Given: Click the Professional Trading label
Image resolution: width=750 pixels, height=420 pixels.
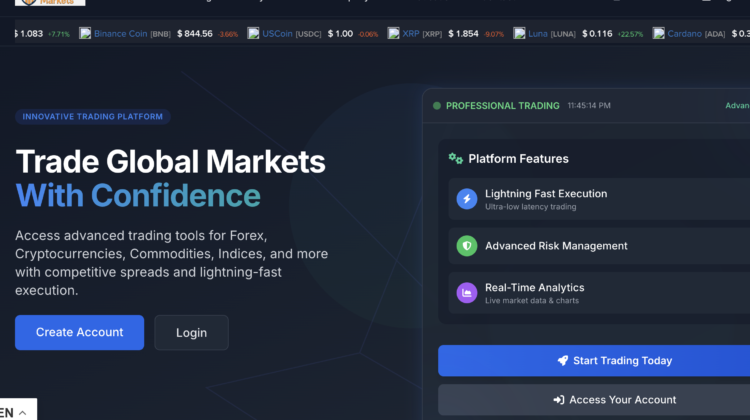Looking at the screenshot, I should point(502,106).
